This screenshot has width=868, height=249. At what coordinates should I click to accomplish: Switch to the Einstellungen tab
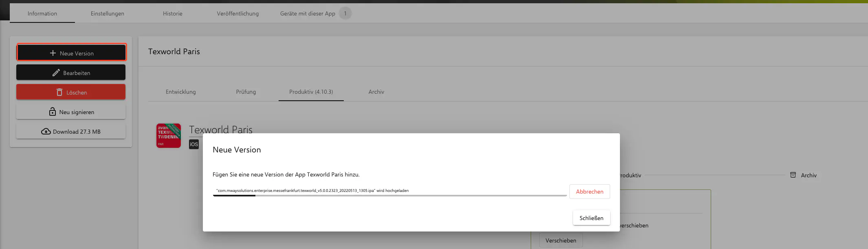pos(108,13)
